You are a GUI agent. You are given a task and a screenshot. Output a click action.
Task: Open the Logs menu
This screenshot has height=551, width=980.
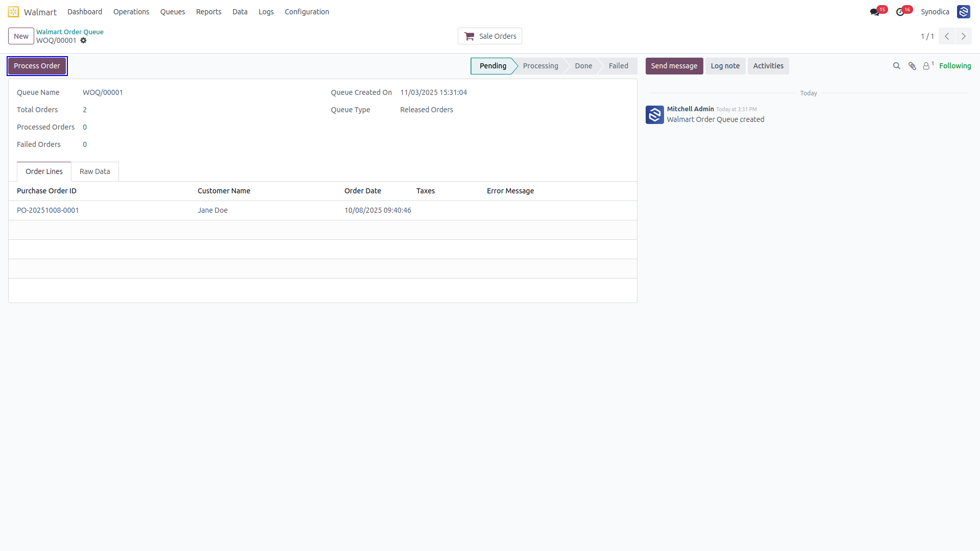pyautogui.click(x=266, y=12)
